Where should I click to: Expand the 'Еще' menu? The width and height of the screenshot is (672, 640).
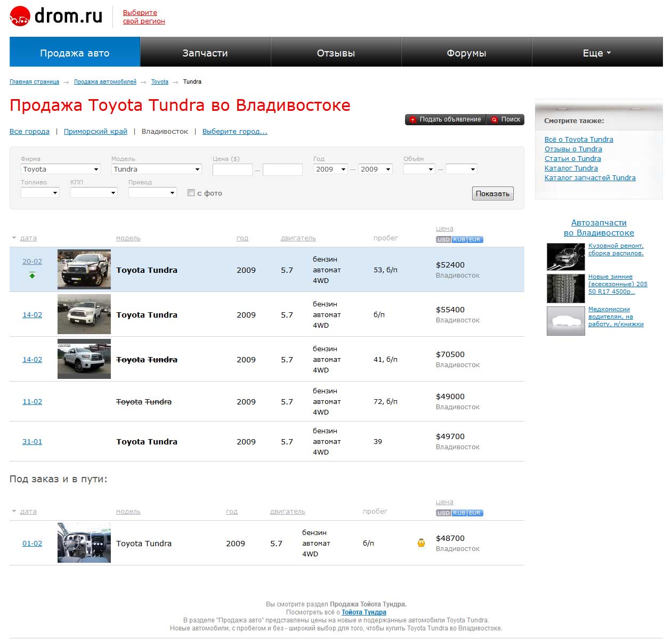597,52
